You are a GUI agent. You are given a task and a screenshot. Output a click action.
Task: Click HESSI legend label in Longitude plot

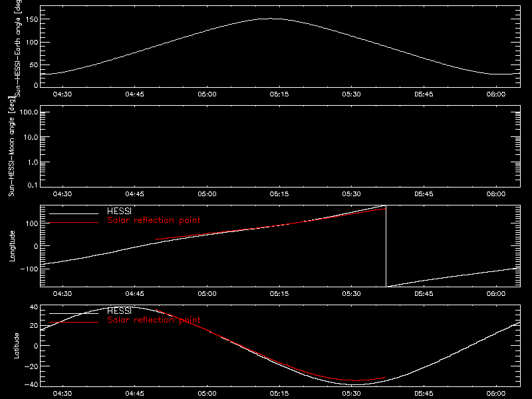click(119, 211)
